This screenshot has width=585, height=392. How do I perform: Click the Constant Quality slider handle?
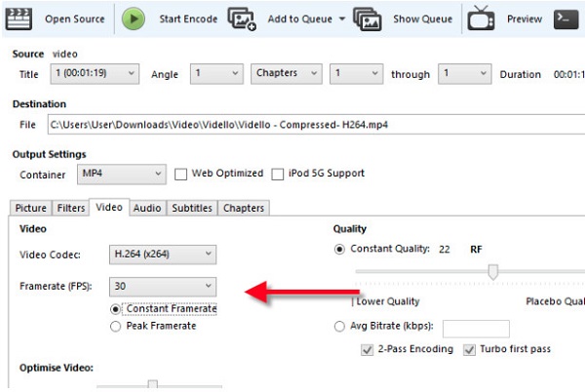tap(493, 272)
